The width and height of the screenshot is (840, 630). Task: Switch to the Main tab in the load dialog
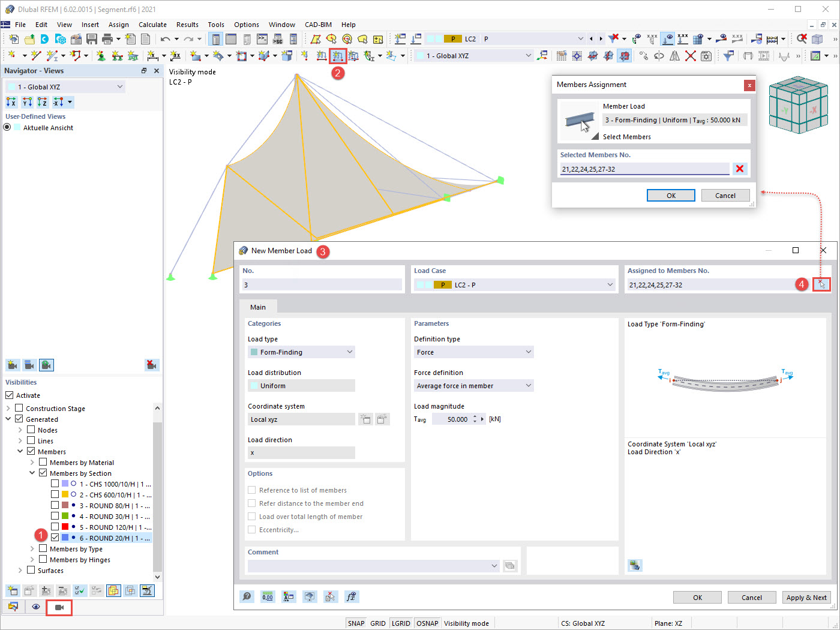258,307
